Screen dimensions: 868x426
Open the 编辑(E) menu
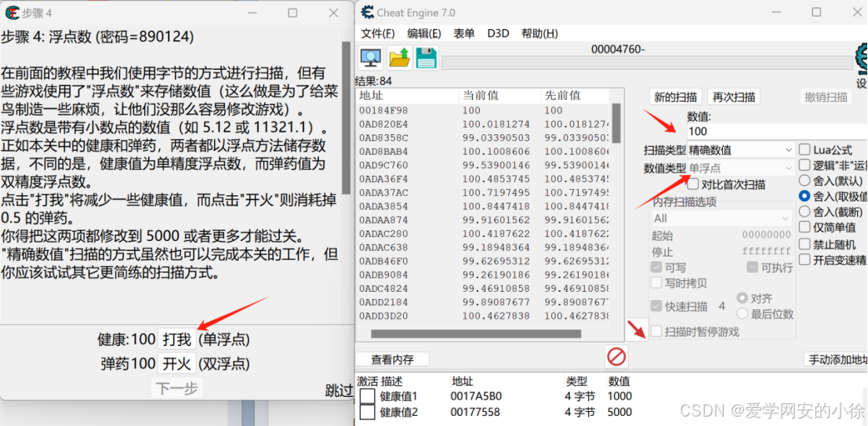tap(424, 33)
